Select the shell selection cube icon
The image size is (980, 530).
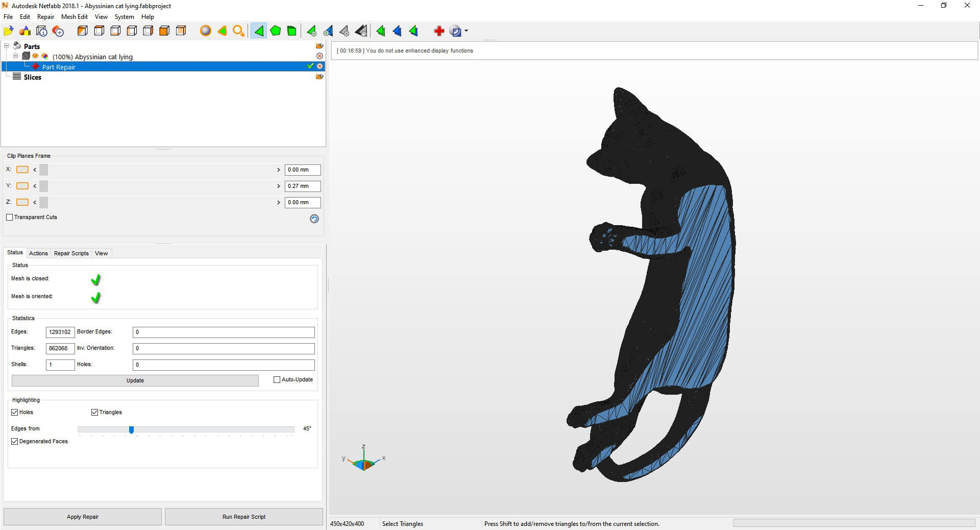(x=291, y=31)
